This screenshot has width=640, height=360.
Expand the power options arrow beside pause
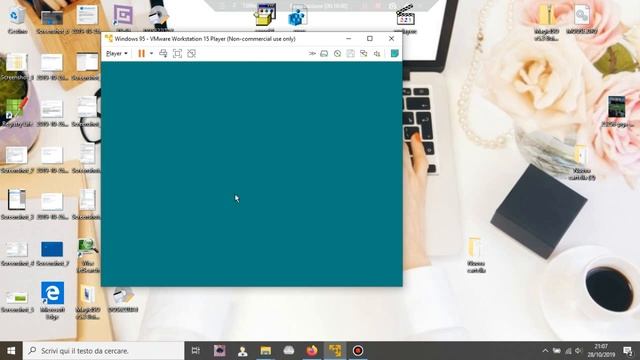[x=151, y=53]
